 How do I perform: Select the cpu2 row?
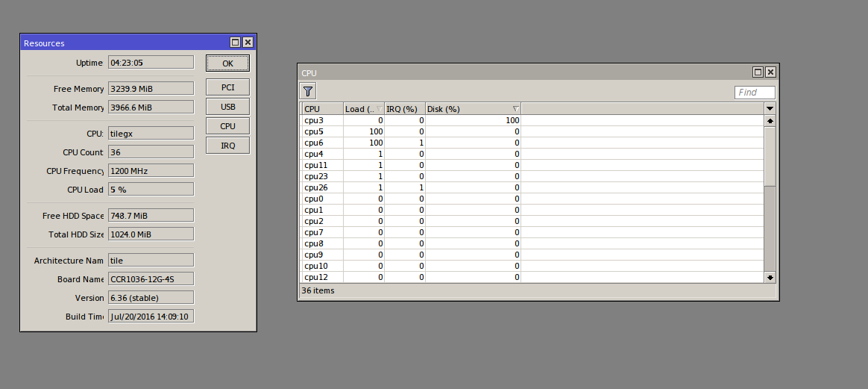(532, 221)
